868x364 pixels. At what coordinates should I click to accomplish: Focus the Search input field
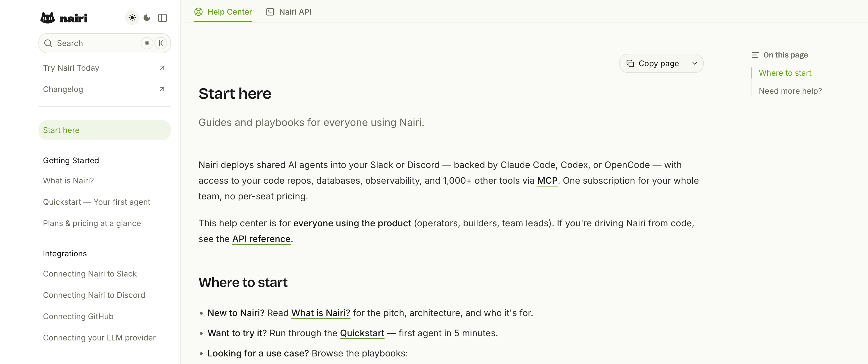tap(104, 43)
